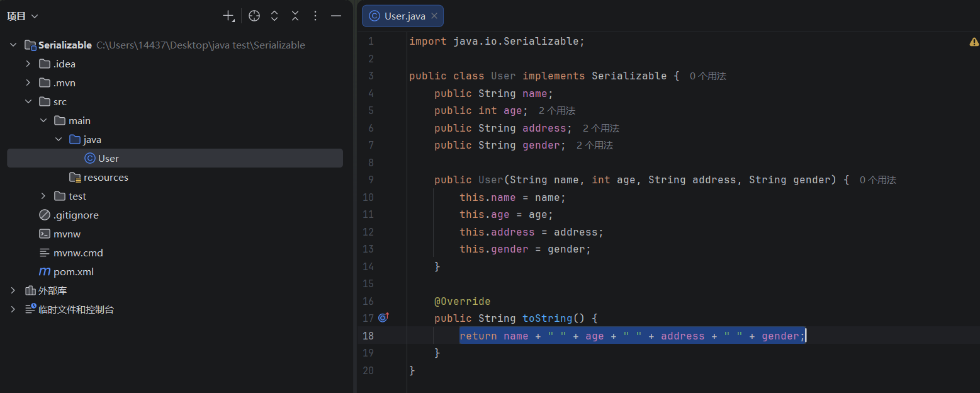
Task: Expand the .idea folder
Action: tap(28, 64)
